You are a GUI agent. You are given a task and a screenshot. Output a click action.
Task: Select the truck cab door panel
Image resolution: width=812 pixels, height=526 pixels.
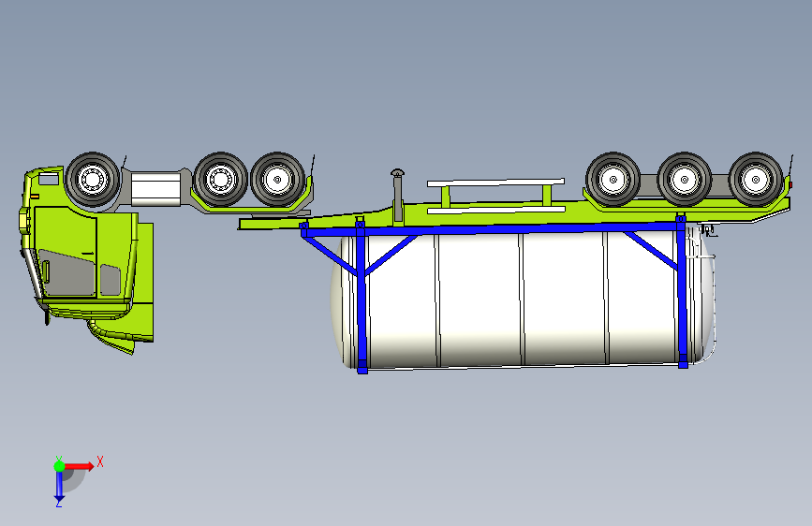[x=66, y=252]
